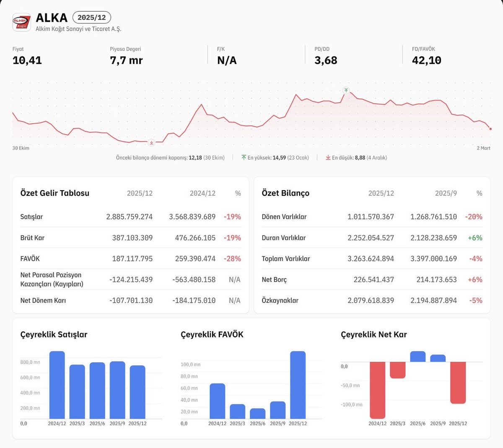Click the blue 2025/6 bar in Çeyreklik Net Kar

418,357
